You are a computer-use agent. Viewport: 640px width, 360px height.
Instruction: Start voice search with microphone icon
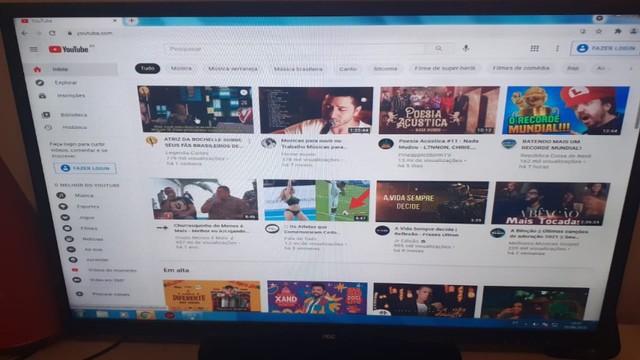[x=466, y=48]
